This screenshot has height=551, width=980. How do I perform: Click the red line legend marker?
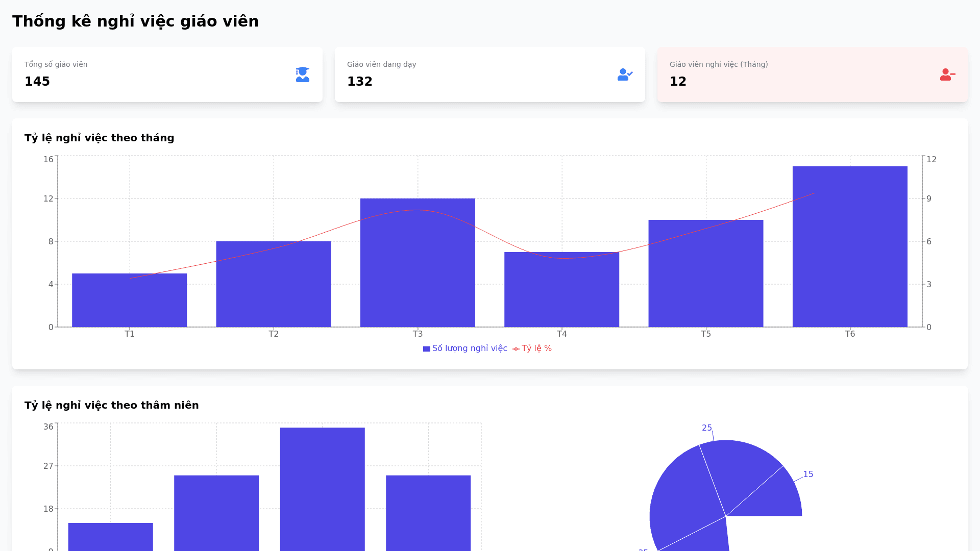[516, 349]
